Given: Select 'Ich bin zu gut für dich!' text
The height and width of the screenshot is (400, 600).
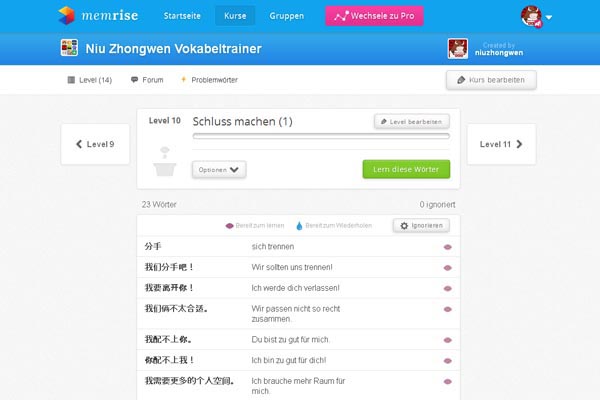Looking at the screenshot, I should click(x=289, y=360).
